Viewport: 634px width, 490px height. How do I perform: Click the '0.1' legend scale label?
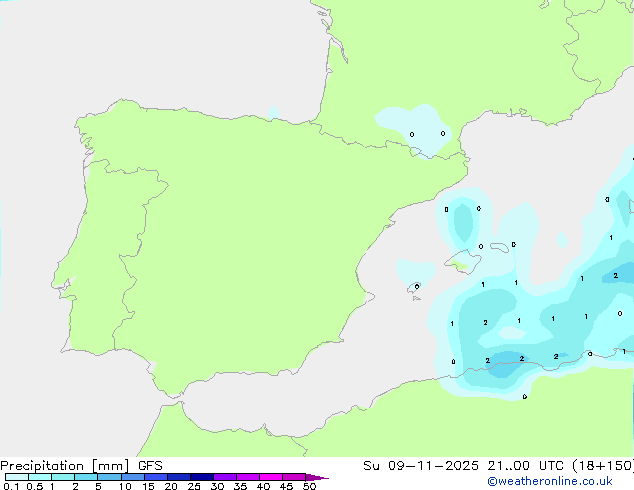[11, 486]
